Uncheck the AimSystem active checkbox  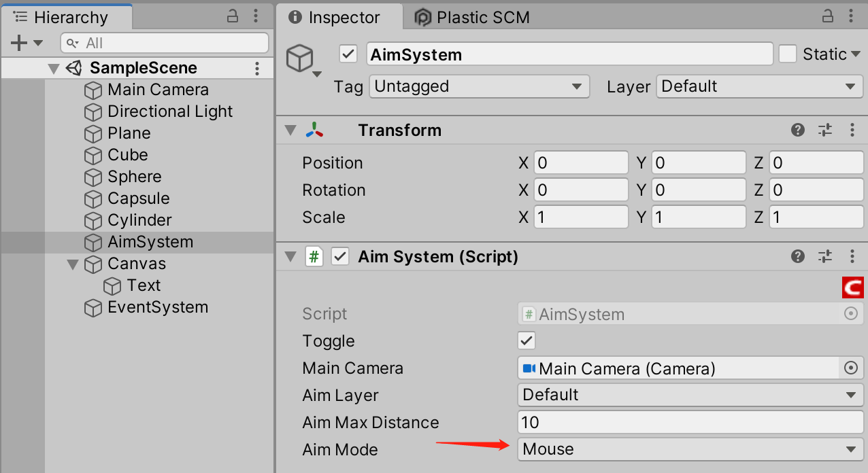[x=348, y=54]
